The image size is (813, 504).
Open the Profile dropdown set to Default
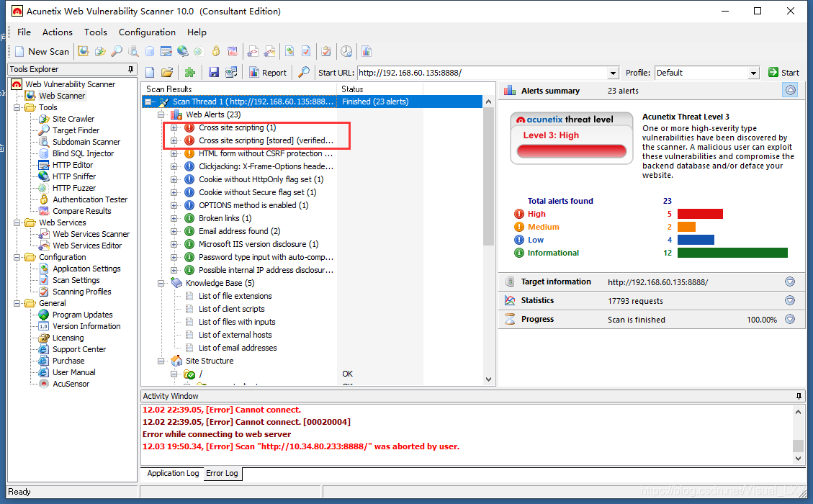click(754, 73)
